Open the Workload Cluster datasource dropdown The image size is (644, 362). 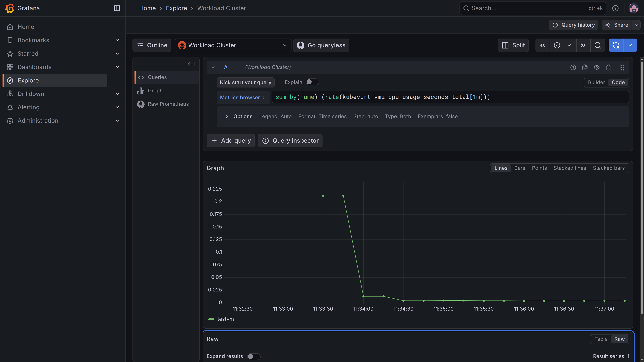[232, 45]
